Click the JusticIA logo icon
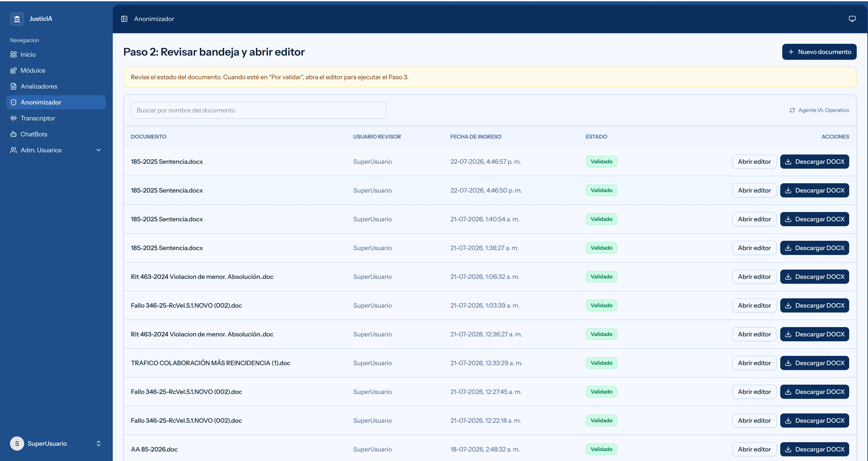Screen dimensions: 868x461 tap(17, 19)
